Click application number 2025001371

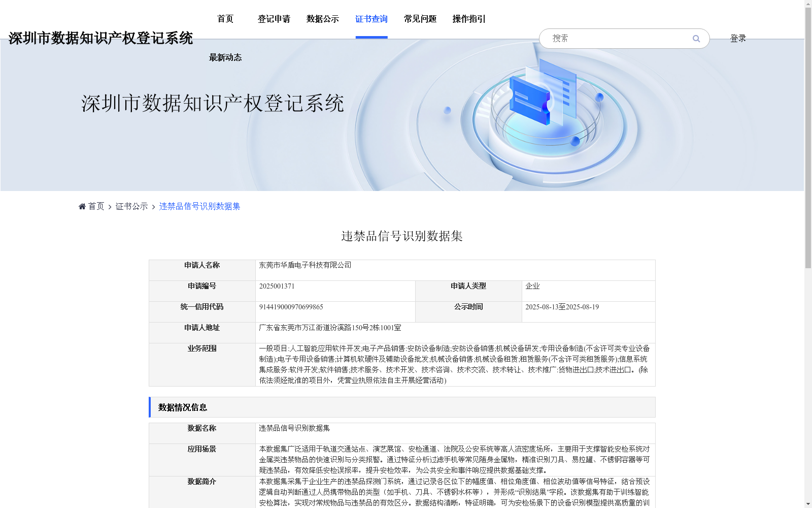(277, 286)
